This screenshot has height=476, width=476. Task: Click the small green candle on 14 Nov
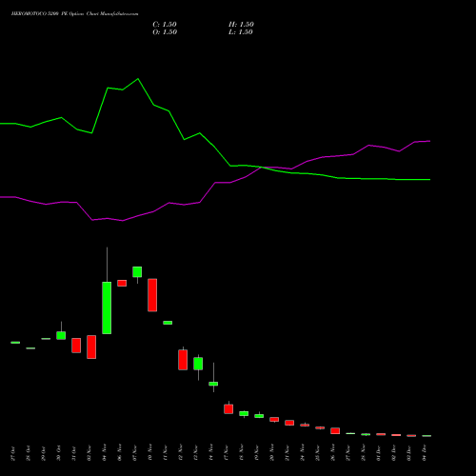[213, 384]
